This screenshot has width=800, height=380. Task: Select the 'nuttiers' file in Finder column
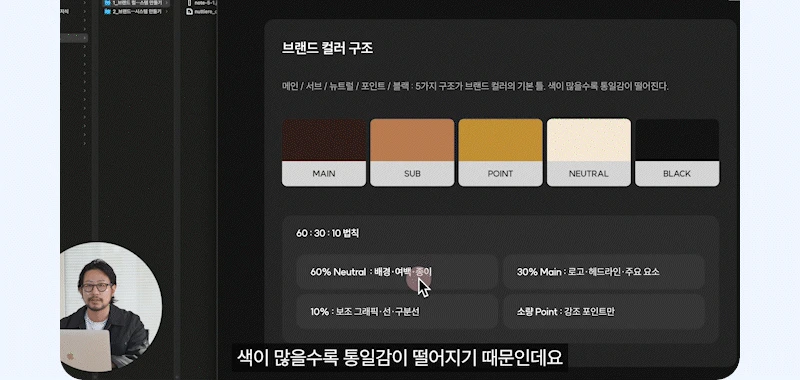[201, 11]
